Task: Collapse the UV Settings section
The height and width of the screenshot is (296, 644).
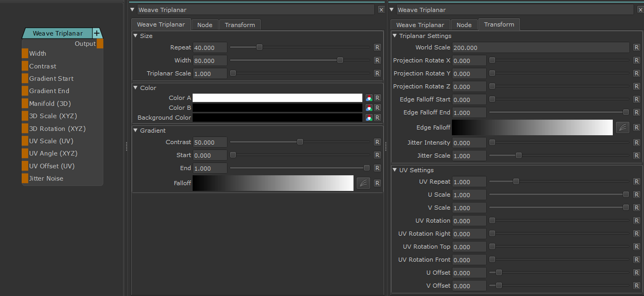Action: (395, 170)
